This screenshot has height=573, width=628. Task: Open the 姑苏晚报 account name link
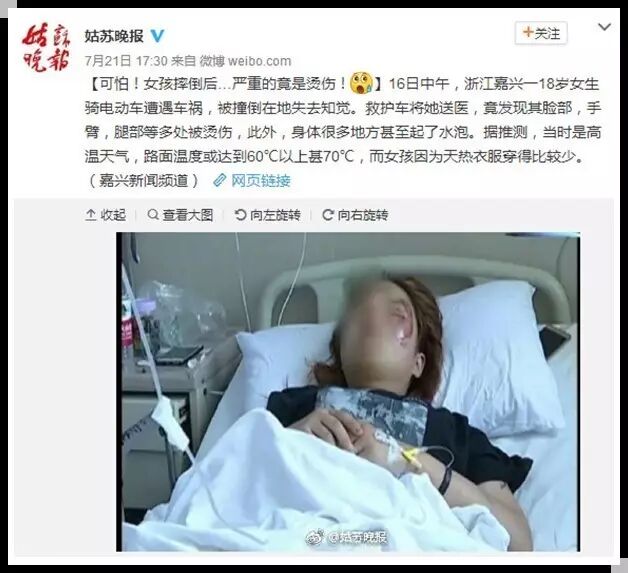[x=114, y=36]
